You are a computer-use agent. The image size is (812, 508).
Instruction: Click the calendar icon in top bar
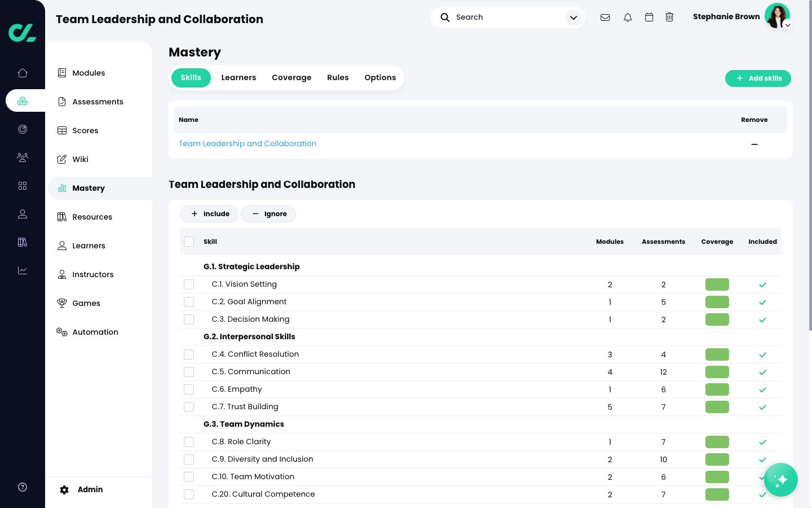648,17
